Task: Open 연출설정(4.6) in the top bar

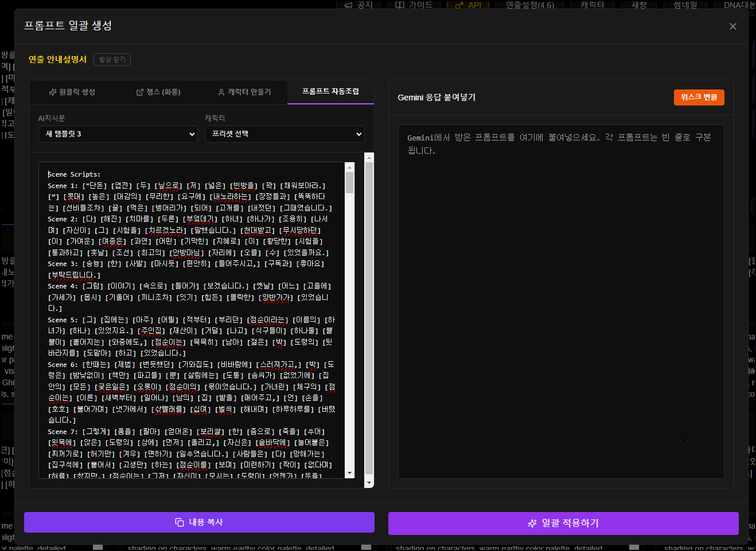Action: pos(529,5)
